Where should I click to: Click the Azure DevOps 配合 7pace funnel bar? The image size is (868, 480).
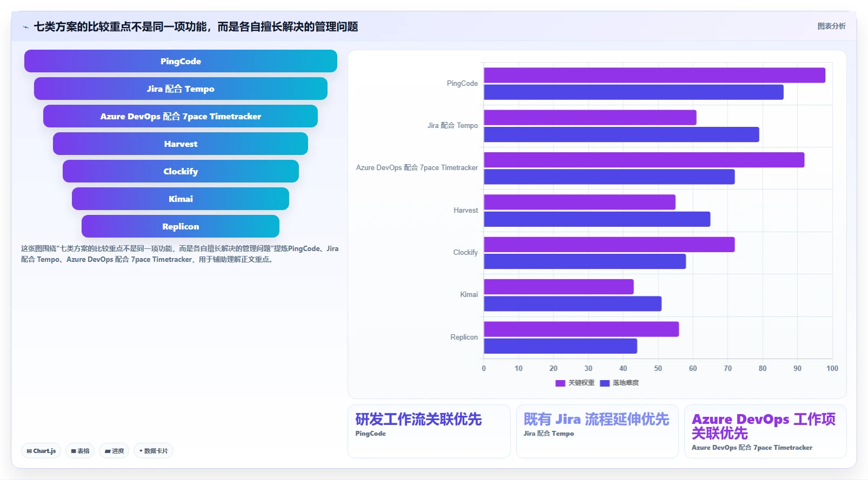(181, 116)
